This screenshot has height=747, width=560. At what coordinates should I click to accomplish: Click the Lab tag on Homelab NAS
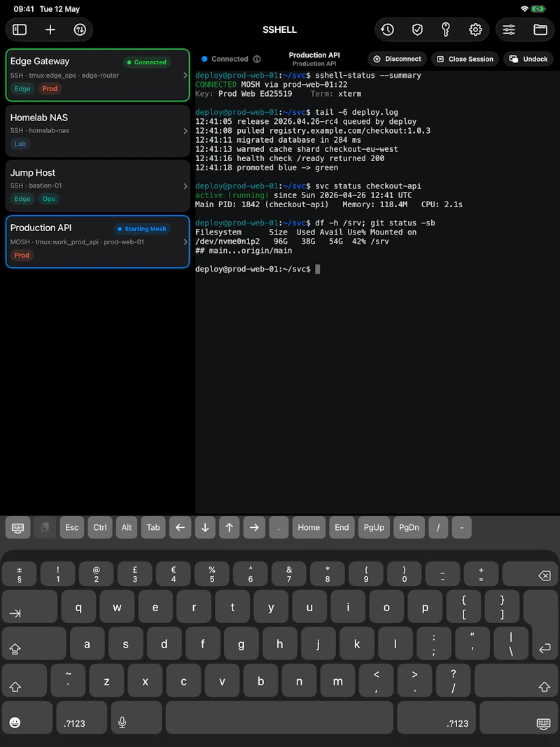click(x=20, y=144)
